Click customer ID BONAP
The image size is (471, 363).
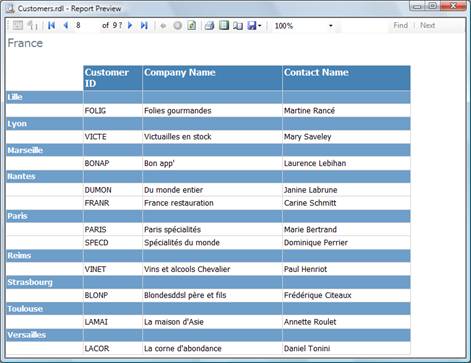tap(97, 163)
